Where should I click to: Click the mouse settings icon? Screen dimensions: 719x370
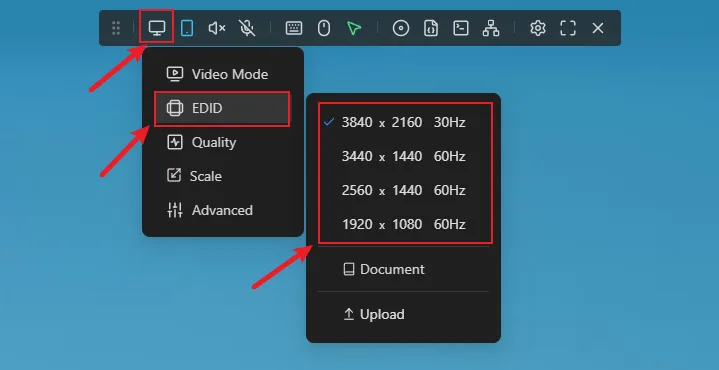coord(324,28)
